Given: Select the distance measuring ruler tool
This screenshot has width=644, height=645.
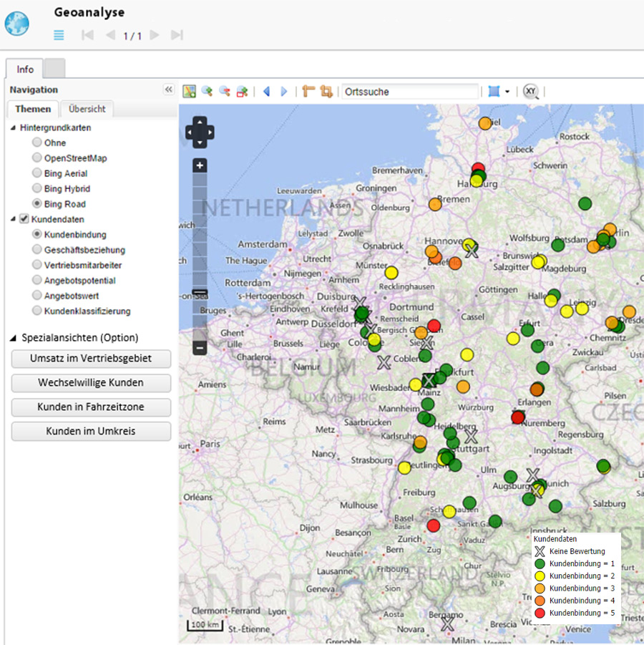Looking at the screenshot, I should 308,92.
